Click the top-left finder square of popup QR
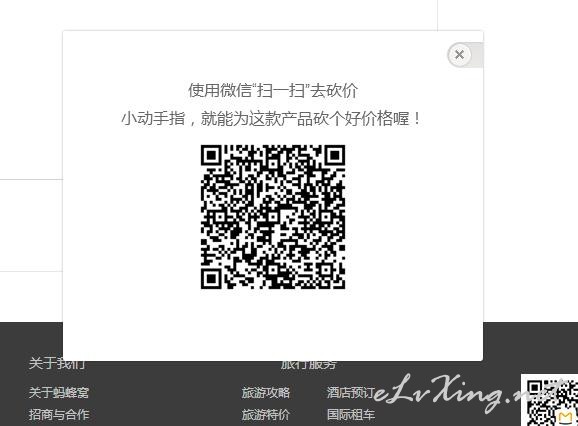The height and width of the screenshot is (426, 578). [211, 155]
